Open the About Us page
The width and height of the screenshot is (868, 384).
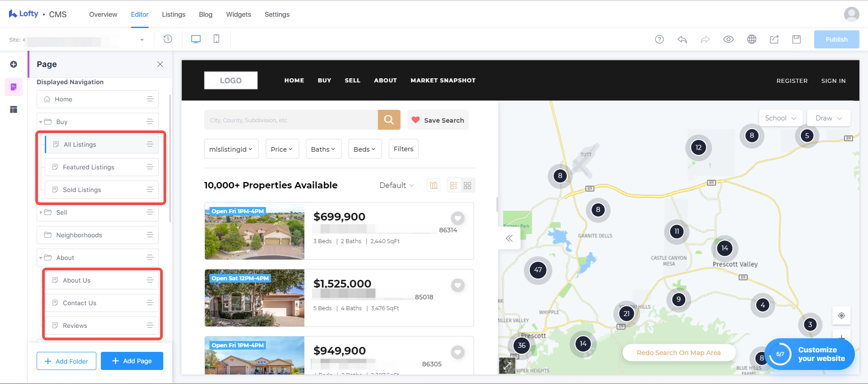point(102,280)
